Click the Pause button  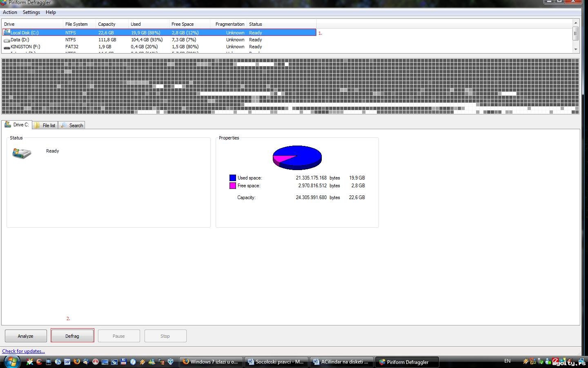[x=119, y=336]
